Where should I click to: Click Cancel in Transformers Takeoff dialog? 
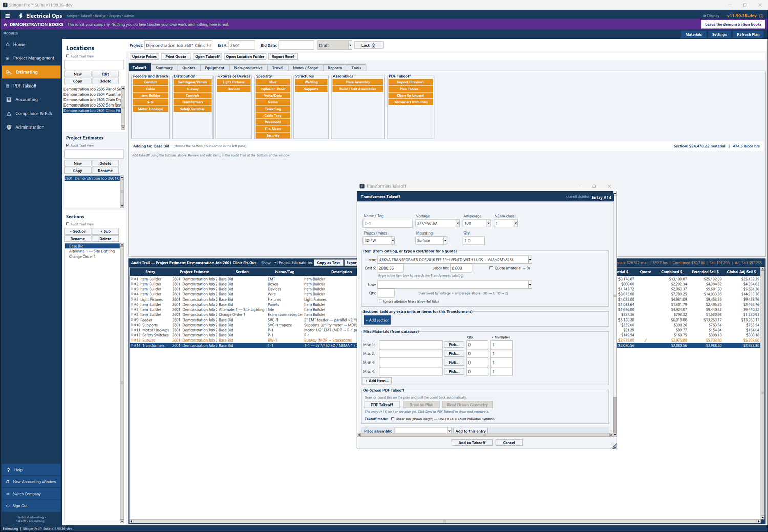click(509, 443)
